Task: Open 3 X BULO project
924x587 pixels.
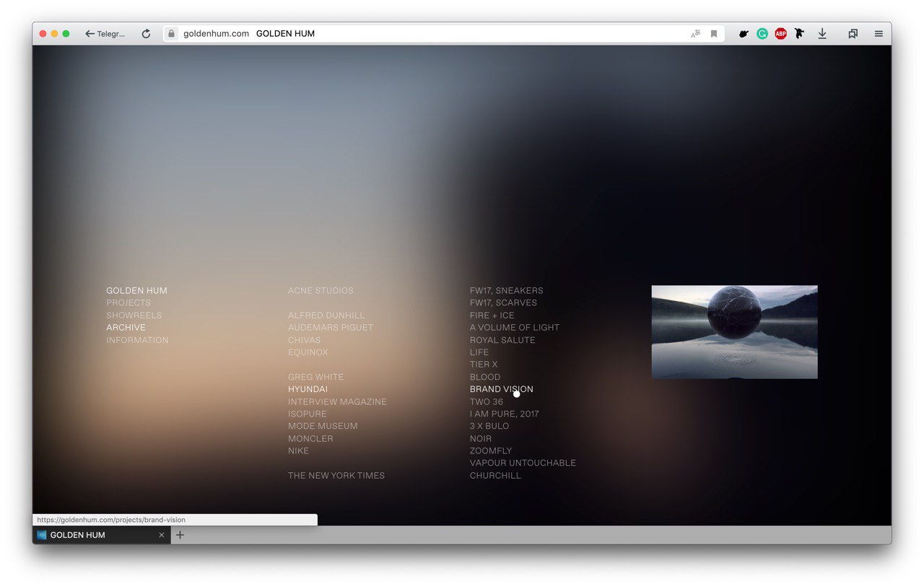Action: 489,427
